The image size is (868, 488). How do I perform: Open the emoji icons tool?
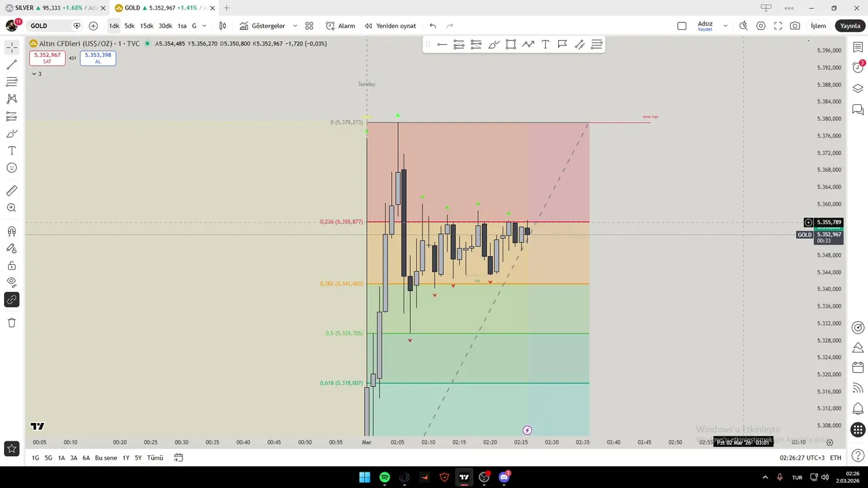pos(12,168)
